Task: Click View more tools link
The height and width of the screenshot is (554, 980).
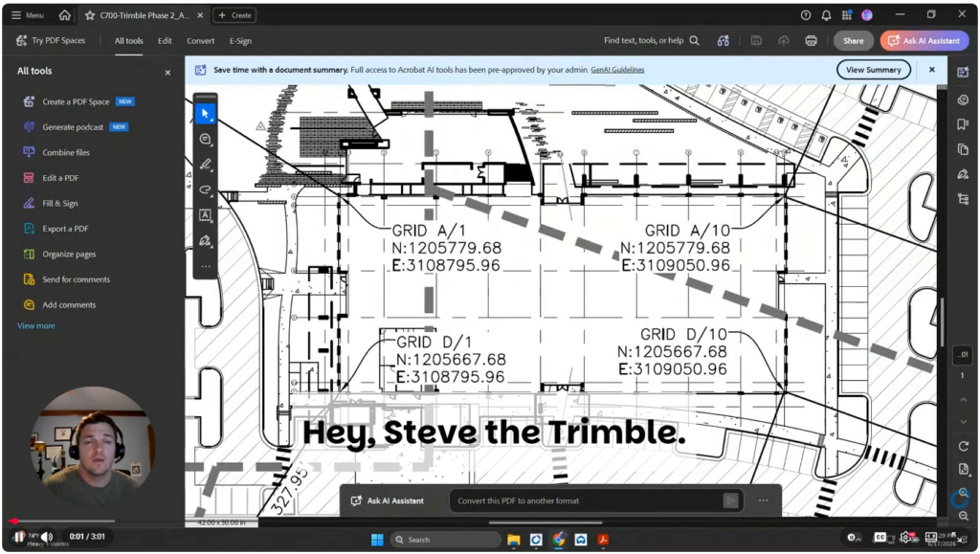Action: point(35,325)
